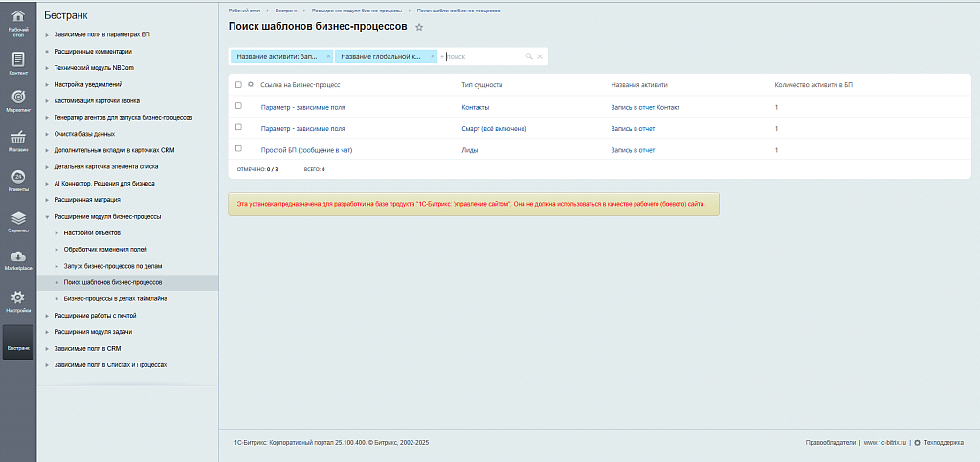The width and height of the screenshot is (980, 462).
Task: Select the Простой БП row checkbox
Action: 238,149
